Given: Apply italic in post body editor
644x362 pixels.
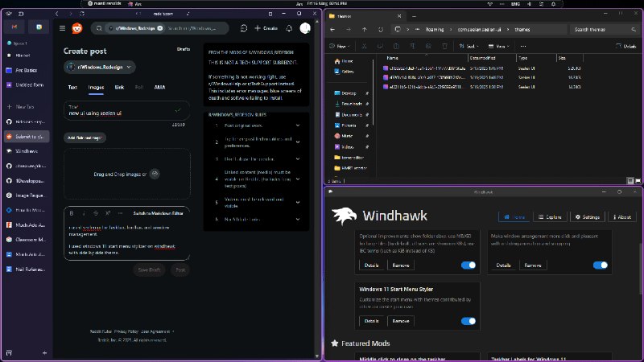Looking at the screenshot, I should (x=84, y=213).
